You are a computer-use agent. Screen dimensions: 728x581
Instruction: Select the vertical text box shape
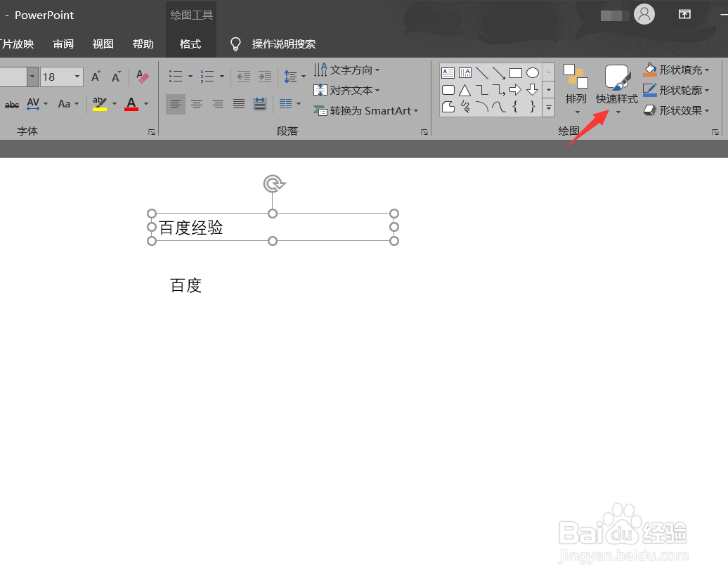[464, 73]
